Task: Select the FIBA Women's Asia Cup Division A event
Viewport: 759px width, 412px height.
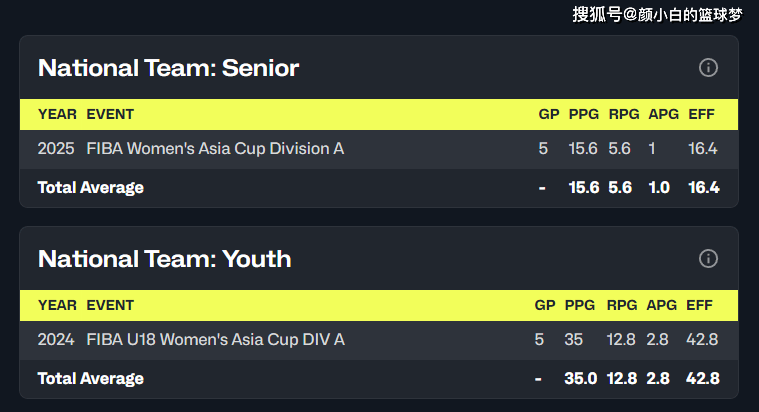Action: point(215,149)
